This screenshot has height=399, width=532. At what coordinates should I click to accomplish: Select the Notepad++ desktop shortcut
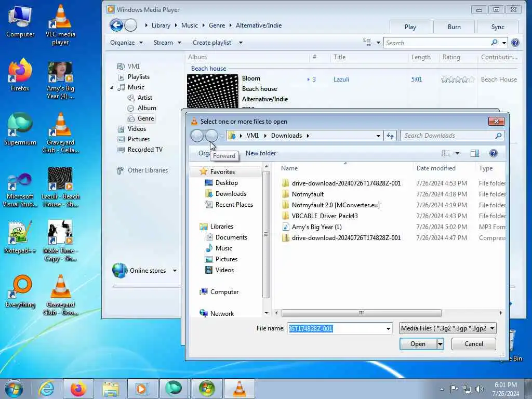point(20,237)
